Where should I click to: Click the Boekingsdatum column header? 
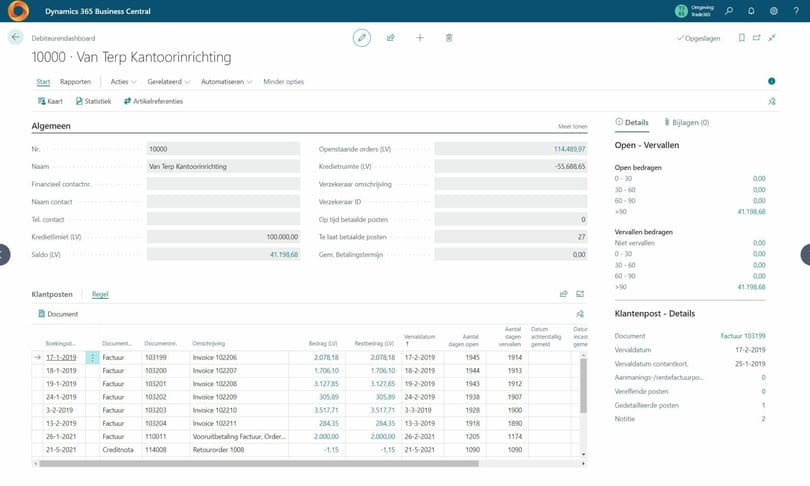[60, 343]
